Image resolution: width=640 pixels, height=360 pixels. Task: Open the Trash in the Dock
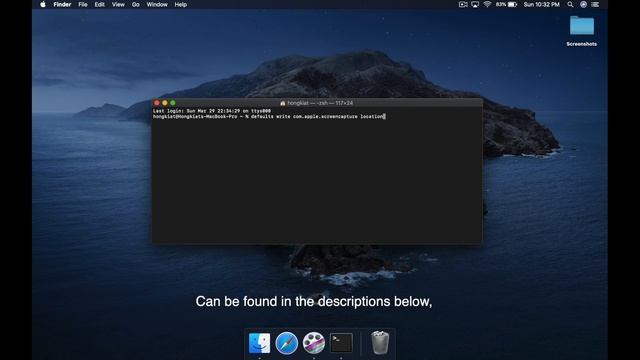(x=380, y=342)
